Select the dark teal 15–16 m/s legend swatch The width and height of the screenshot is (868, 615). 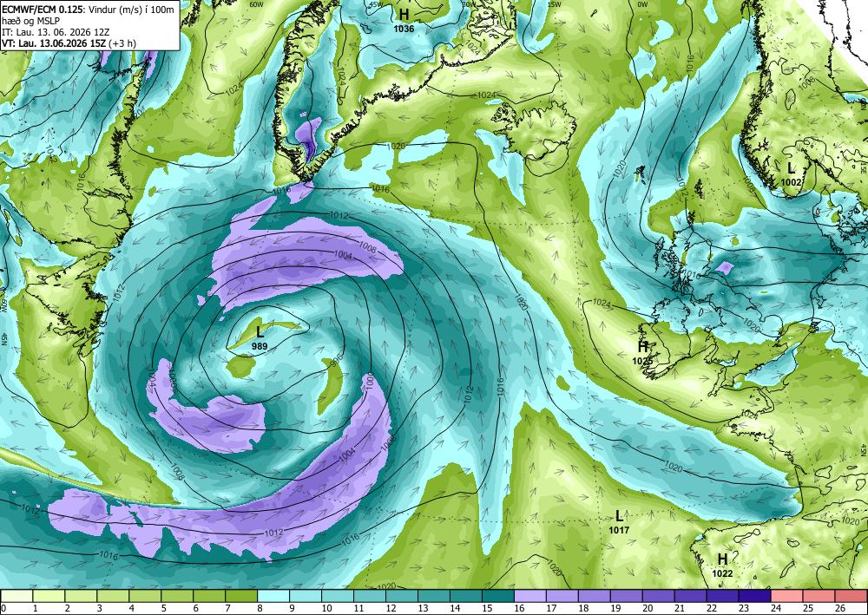[x=498, y=596]
